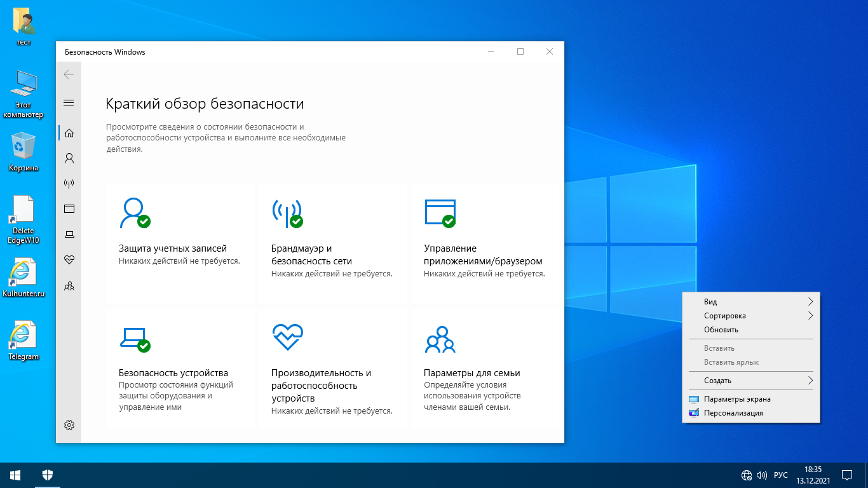
Task: Open Device performance heart sidebar icon
Action: (69, 260)
